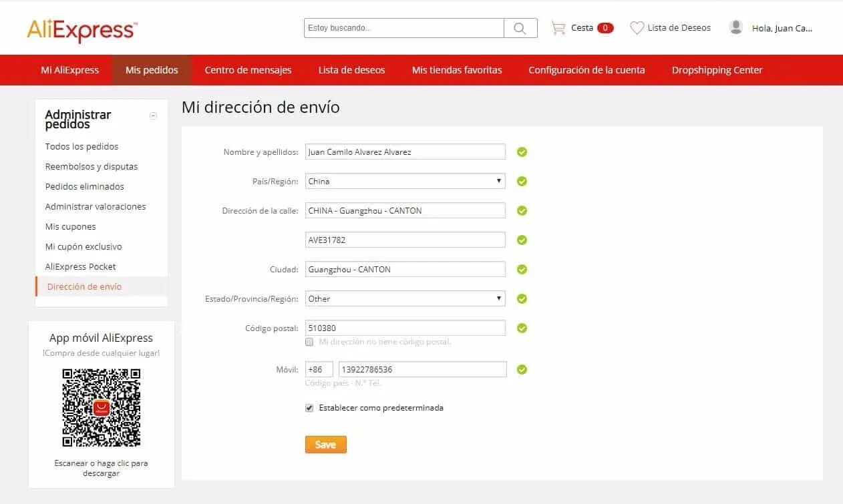Open the Estado/Provincia/Región dropdown
This screenshot has height=504, width=843.
405,298
